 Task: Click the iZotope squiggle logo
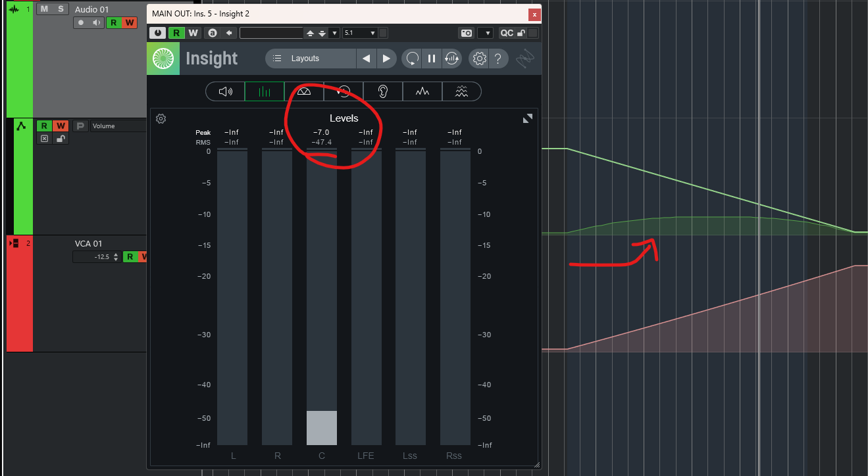click(x=526, y=59)
